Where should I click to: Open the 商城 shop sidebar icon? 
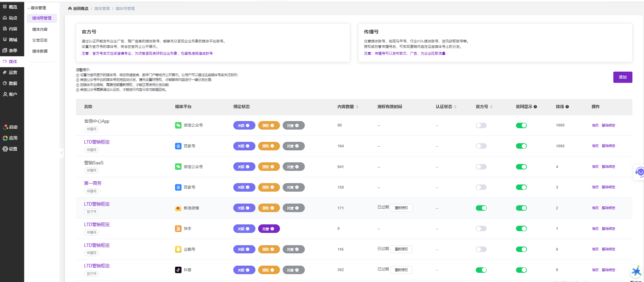[x=5, y=40]
